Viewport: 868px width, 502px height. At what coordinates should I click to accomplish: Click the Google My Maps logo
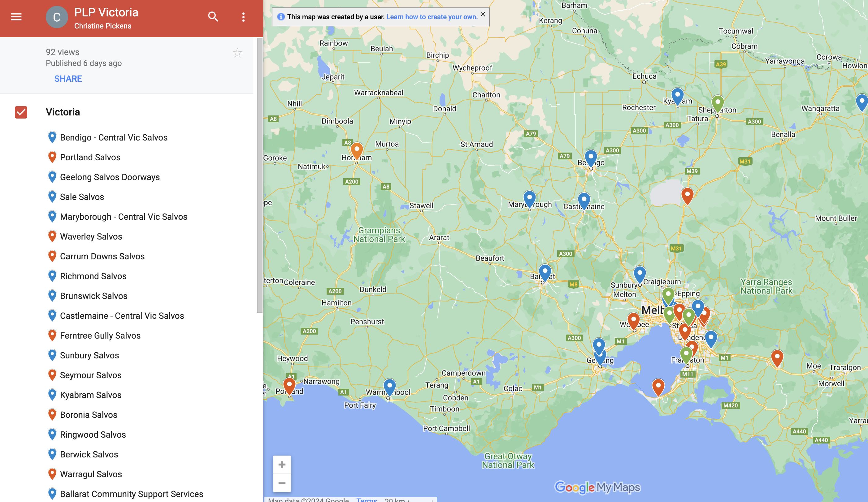pos(597,487)
